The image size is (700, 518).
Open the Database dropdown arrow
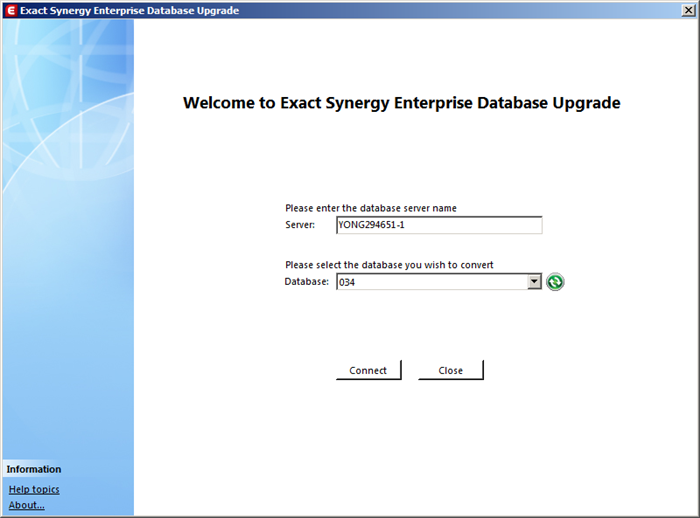534,282
